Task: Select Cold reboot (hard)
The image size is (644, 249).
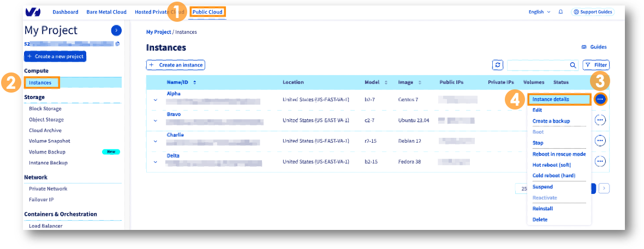Action: [x=553, y=175]
